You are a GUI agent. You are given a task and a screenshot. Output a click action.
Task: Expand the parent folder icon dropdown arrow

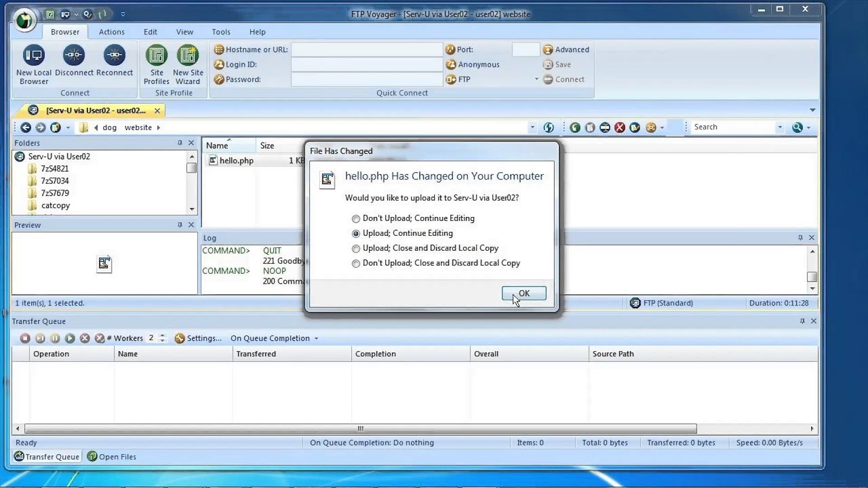click(68, 127)
